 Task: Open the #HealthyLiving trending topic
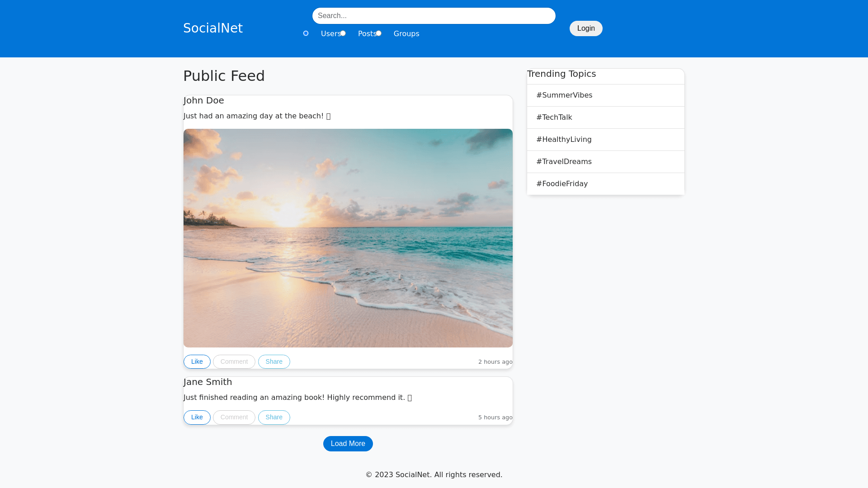coord(564,140)
